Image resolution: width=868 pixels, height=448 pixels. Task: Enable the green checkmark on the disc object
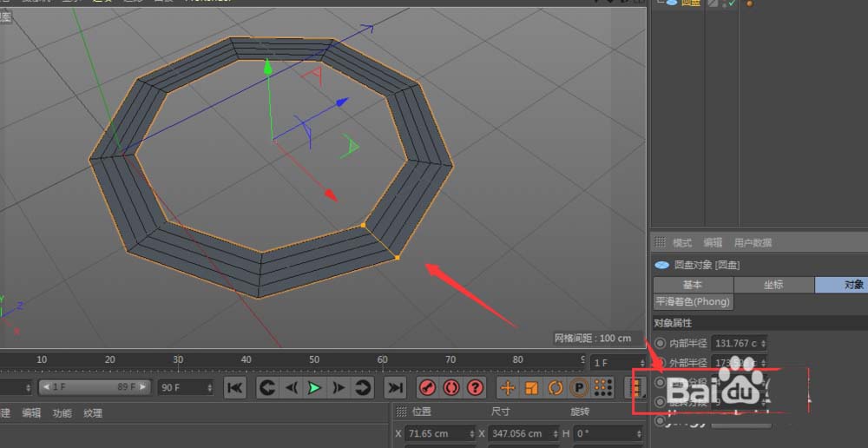(x=733, y=3)
